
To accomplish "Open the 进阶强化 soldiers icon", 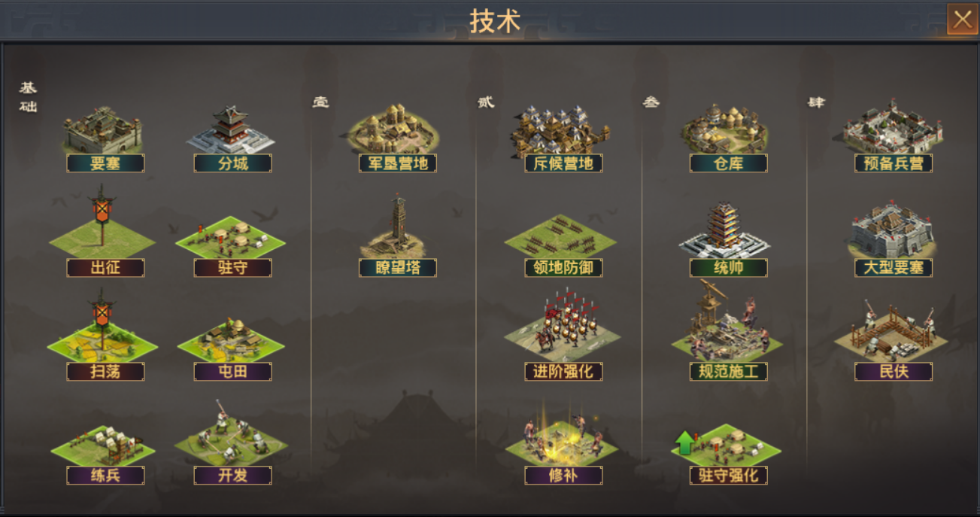I will click(x=563, y=327).
